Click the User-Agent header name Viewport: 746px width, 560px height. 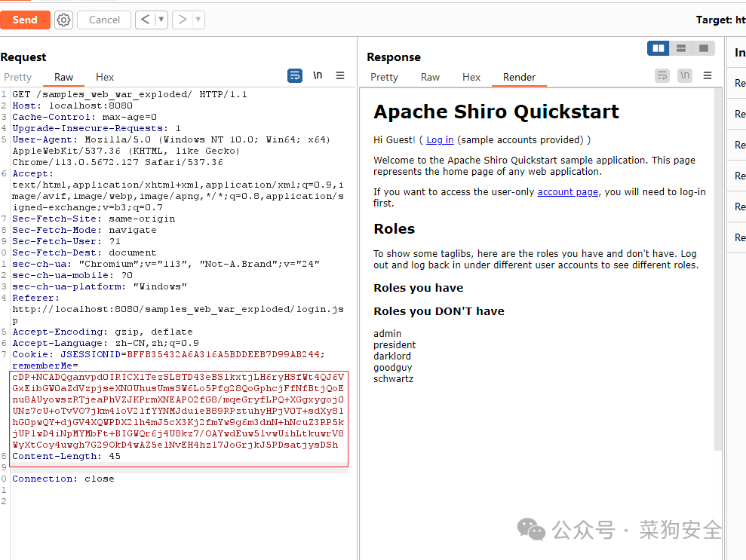pyautogui.click(x=45, y=139)
